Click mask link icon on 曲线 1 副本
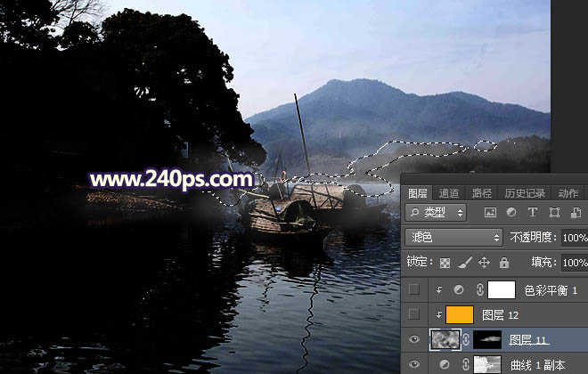The image size is (588, 374). tap(466, 364)
